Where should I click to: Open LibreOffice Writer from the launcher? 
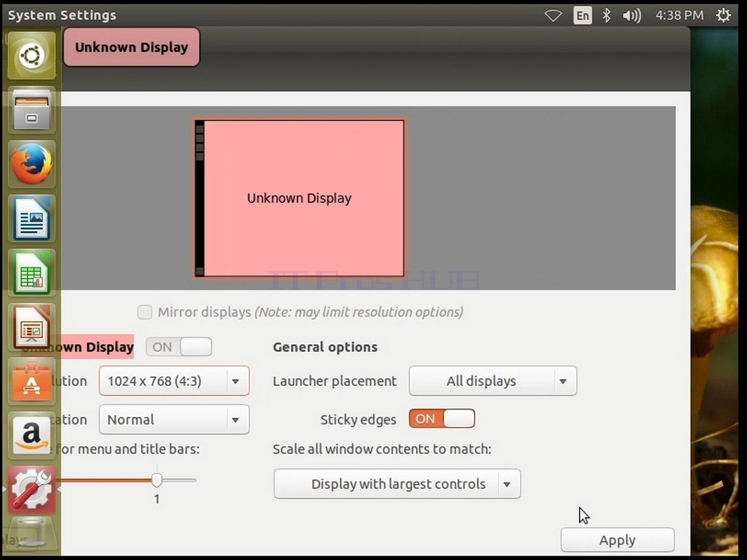click(x=31, y=219)
